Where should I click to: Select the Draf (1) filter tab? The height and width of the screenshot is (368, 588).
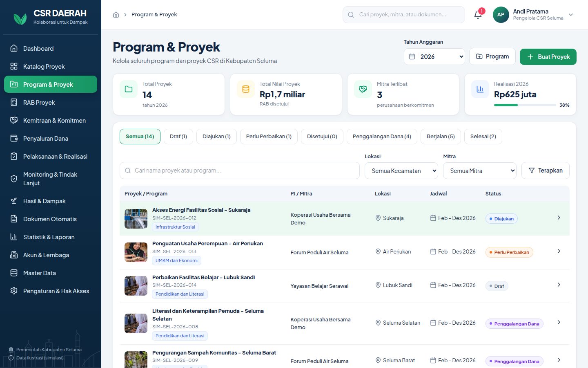[178, 137]
